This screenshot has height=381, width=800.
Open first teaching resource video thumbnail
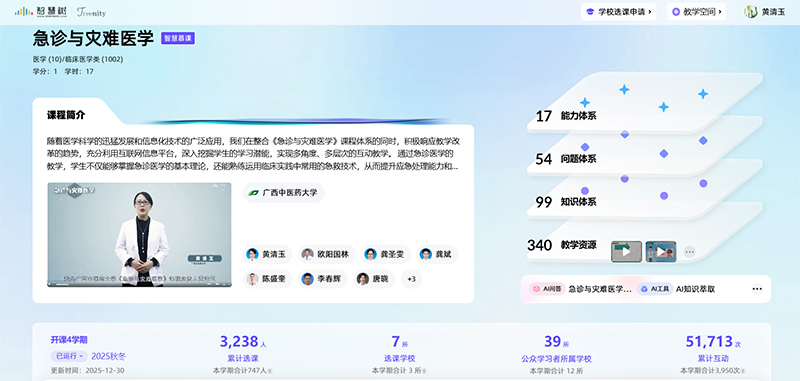tap(626, 251)
